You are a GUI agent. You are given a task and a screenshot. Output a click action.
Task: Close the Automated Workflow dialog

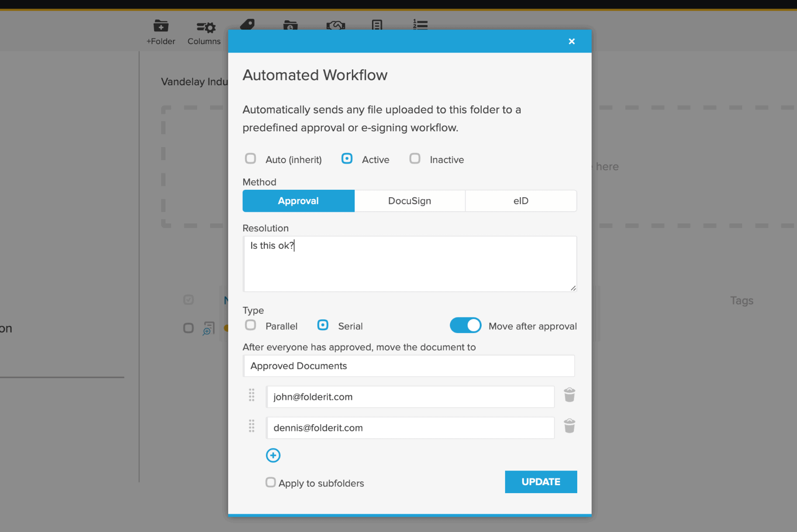click(571, 41)
